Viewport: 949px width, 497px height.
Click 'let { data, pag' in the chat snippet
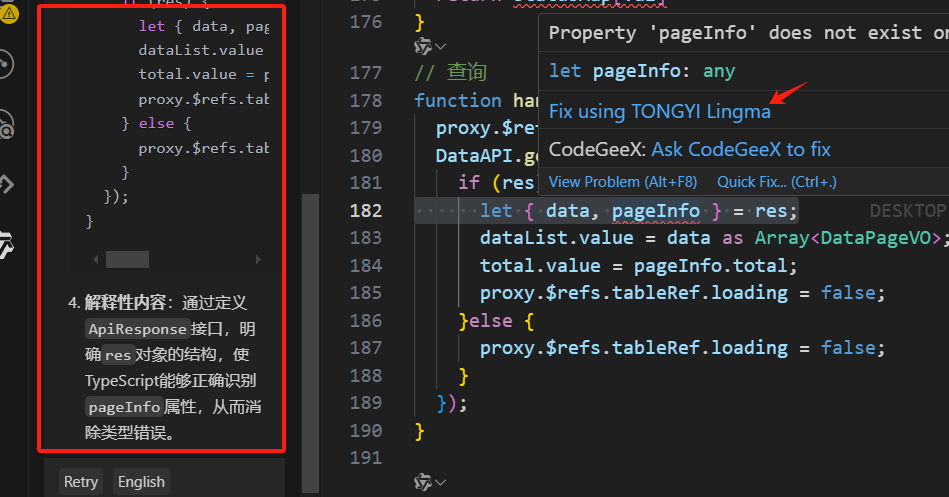pos(204,27)
